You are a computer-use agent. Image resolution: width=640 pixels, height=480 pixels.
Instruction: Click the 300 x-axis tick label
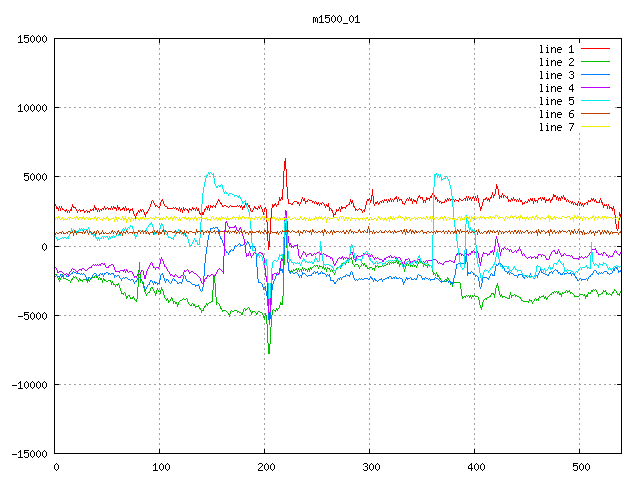click(x=370, y=466)
